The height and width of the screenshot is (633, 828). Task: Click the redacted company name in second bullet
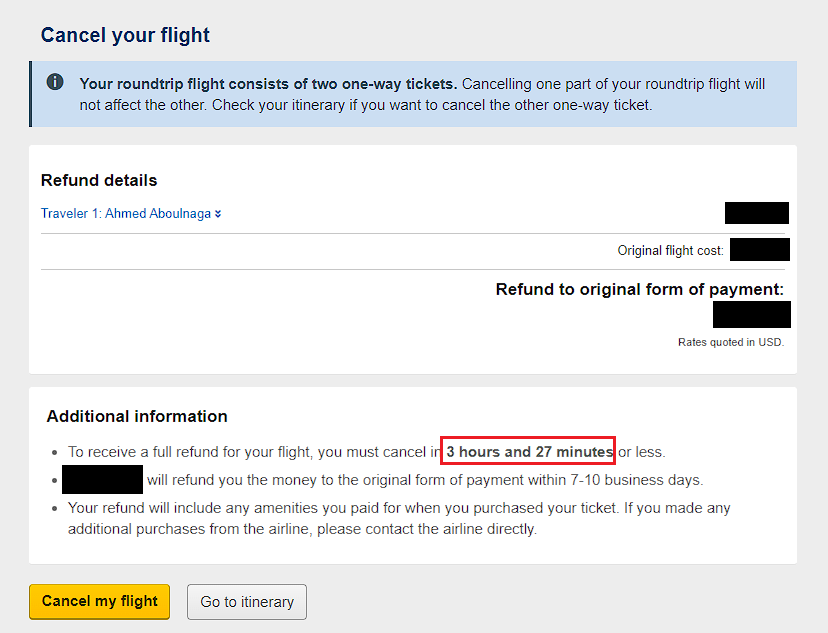pos(102,480)
